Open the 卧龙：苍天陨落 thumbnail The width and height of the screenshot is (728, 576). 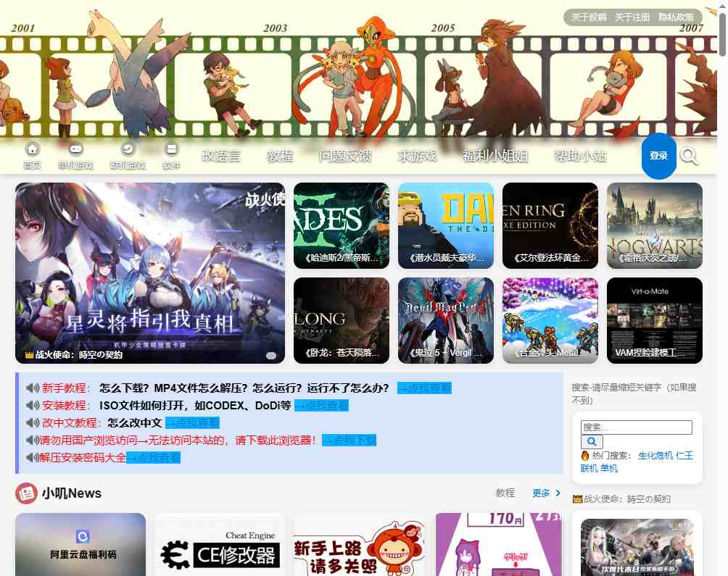(342, 320)
